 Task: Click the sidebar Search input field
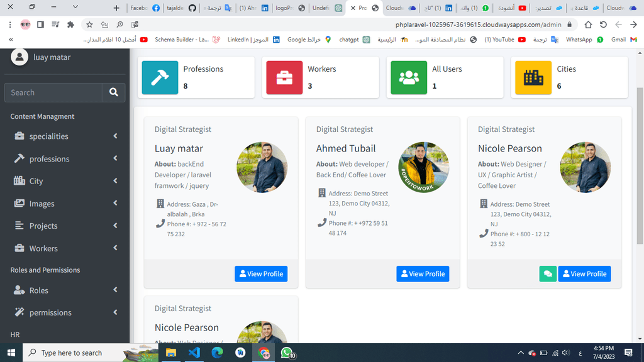pyautogui.click(x=53, y=92)
